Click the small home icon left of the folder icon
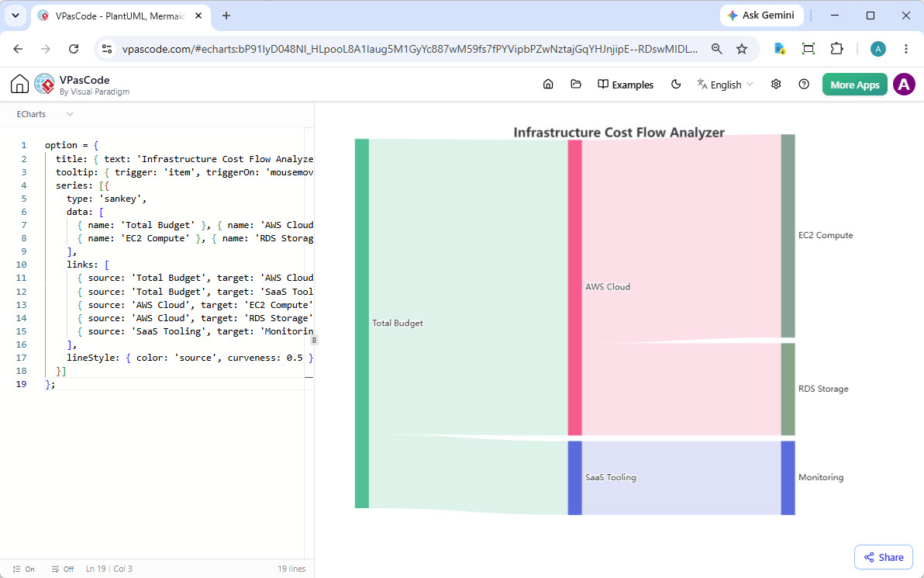The width and height of the screenshot is (924, 578). pyautogui.click(x=548, y=85)
